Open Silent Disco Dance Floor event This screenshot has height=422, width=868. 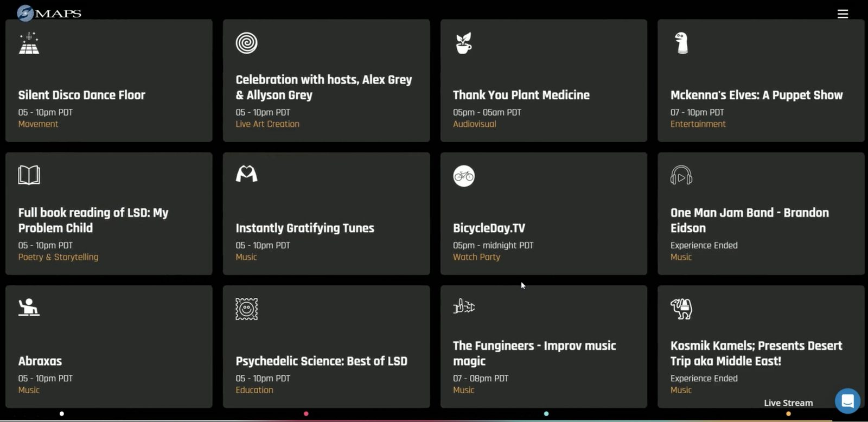[x=82, y=95]
